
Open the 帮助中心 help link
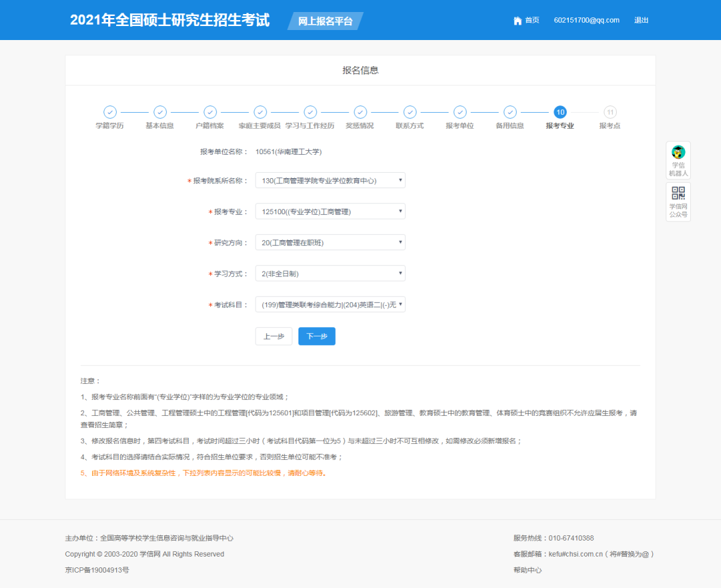click(x=527, y=570)
